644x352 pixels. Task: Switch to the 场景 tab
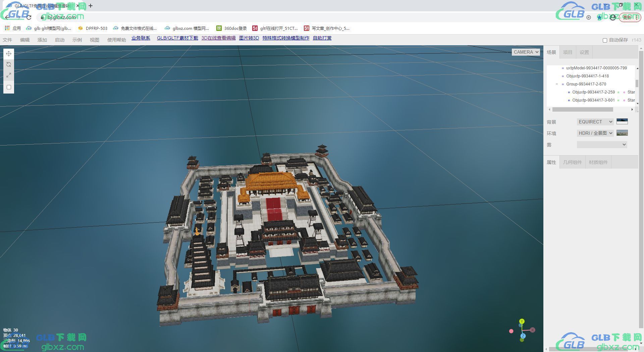551,52
